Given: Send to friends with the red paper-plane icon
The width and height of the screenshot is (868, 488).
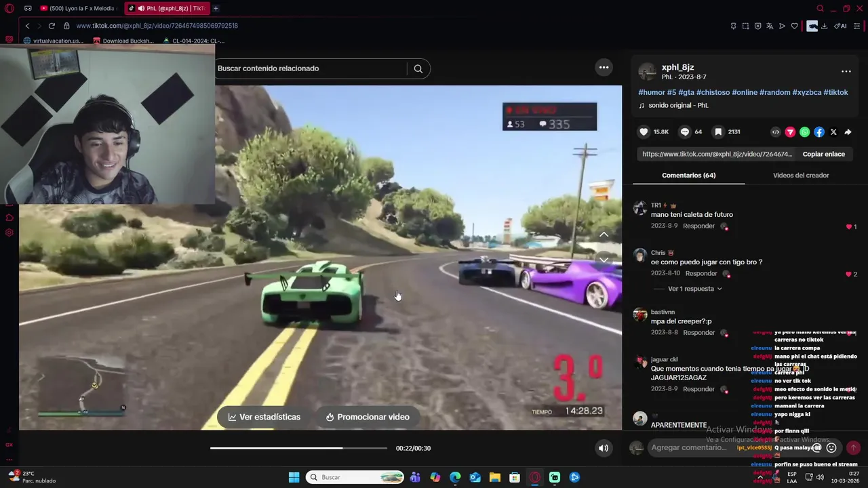Looking at the screenshot, I should coord(790,132).
